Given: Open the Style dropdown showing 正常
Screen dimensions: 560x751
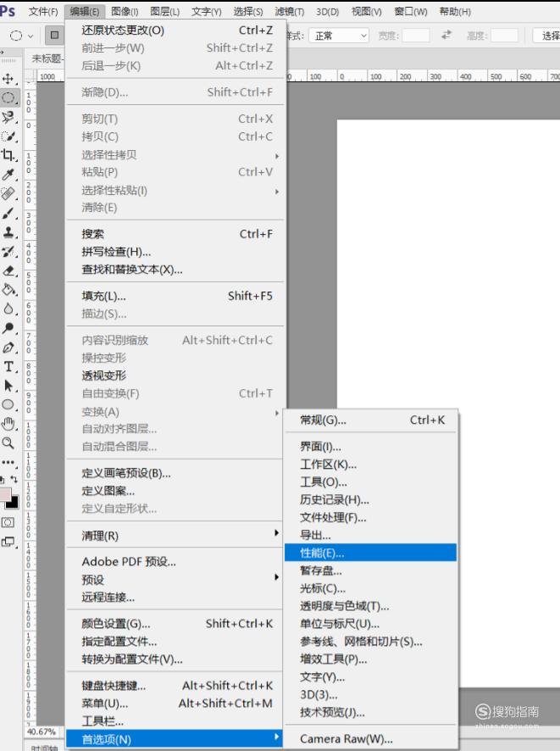Looking at the screenshot, I should [x=339, y=36].
